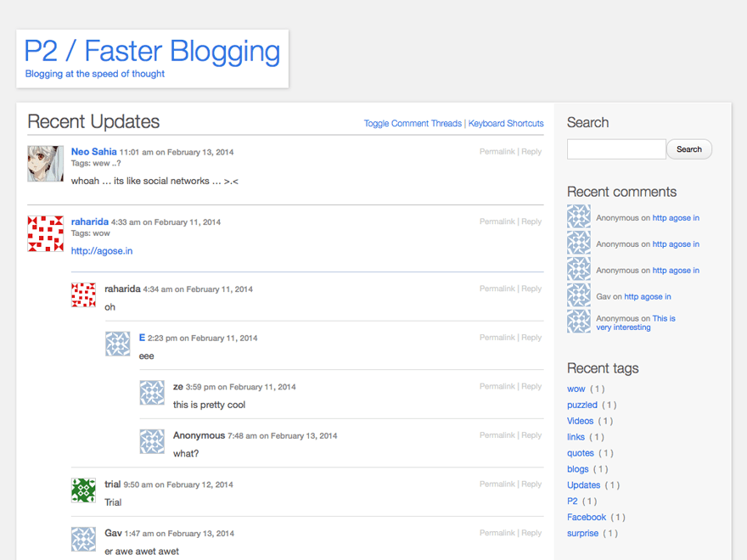Image resolution: width=747 pixels, height=560 pixels.
Task: Click Gav's blue avatar icon
Action: click(x=83, y=540)
